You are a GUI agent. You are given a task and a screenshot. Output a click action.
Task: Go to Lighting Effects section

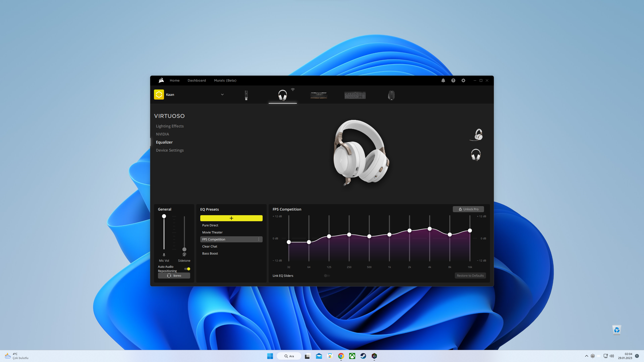click(170, 126)
